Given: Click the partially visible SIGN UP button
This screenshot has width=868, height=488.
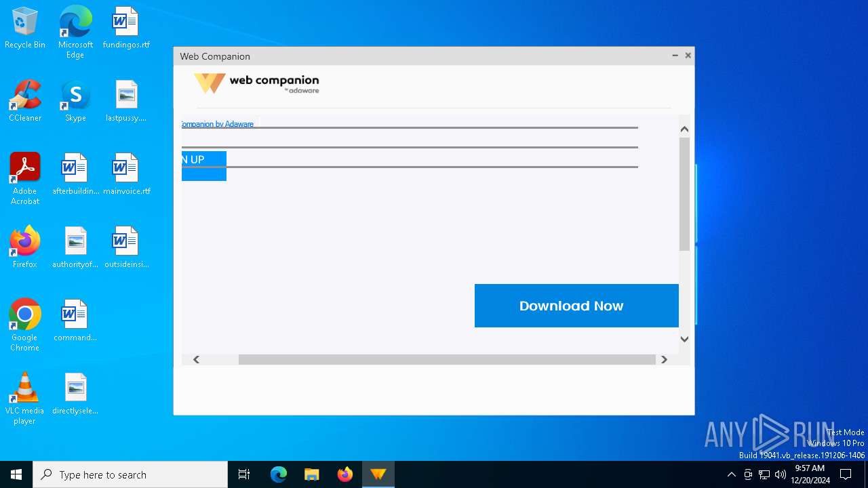Looking at the screenshot, I should point(203,166).
